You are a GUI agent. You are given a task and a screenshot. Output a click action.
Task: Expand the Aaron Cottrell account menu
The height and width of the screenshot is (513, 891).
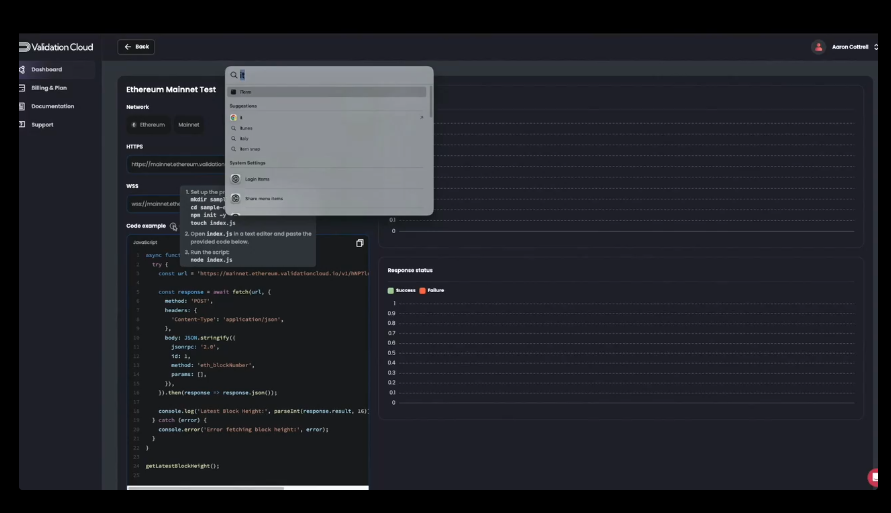coord(876,47)
